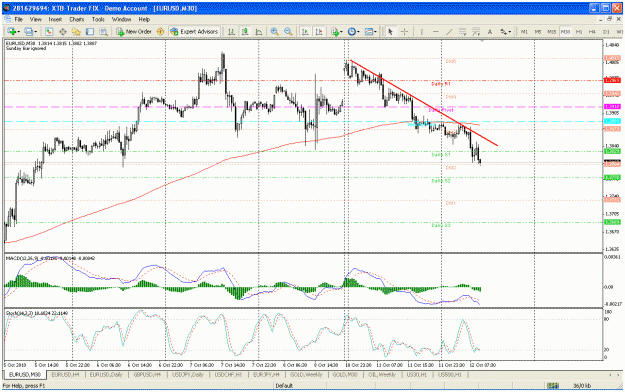Open the Help menu

coord(144,19)
